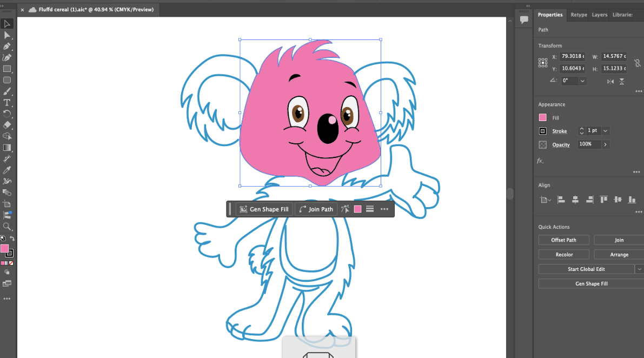The image size is (644, 358).
Task: Click vertical align top icon
Action: click(x=604, y=200)
